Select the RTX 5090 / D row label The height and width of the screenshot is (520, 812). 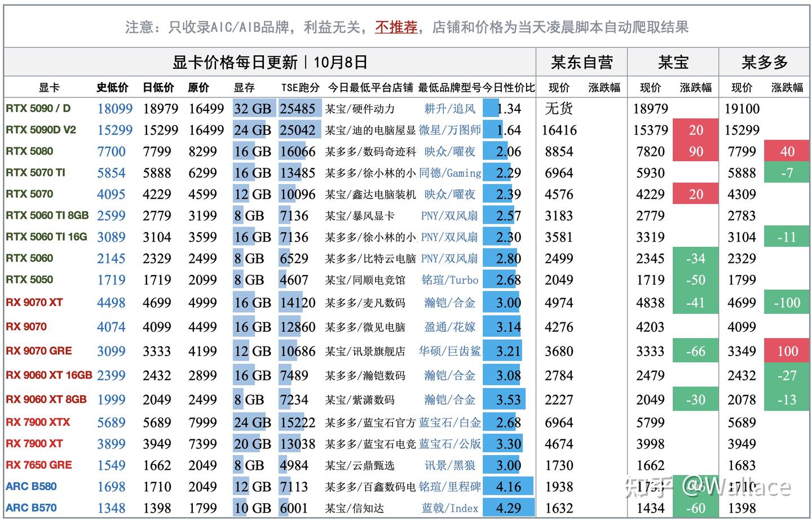pyautogui.click(x=38, y=108)
